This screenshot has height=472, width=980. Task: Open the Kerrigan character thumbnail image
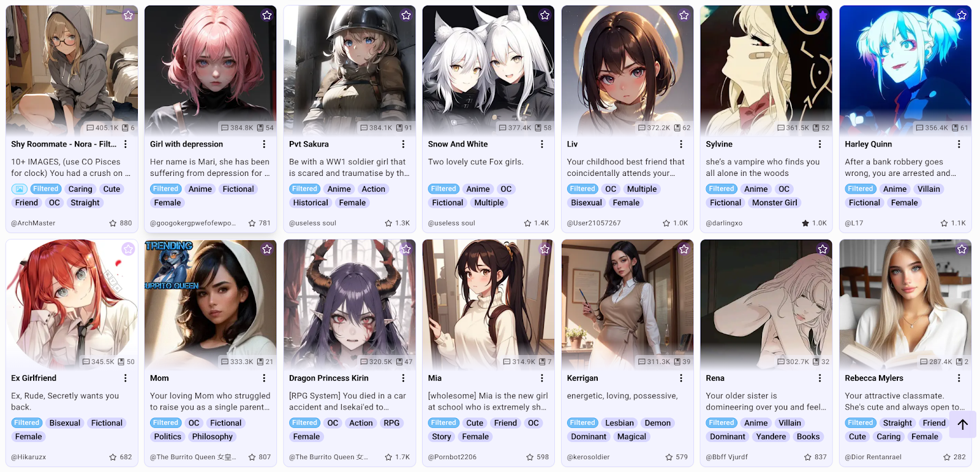coord(627,304)
